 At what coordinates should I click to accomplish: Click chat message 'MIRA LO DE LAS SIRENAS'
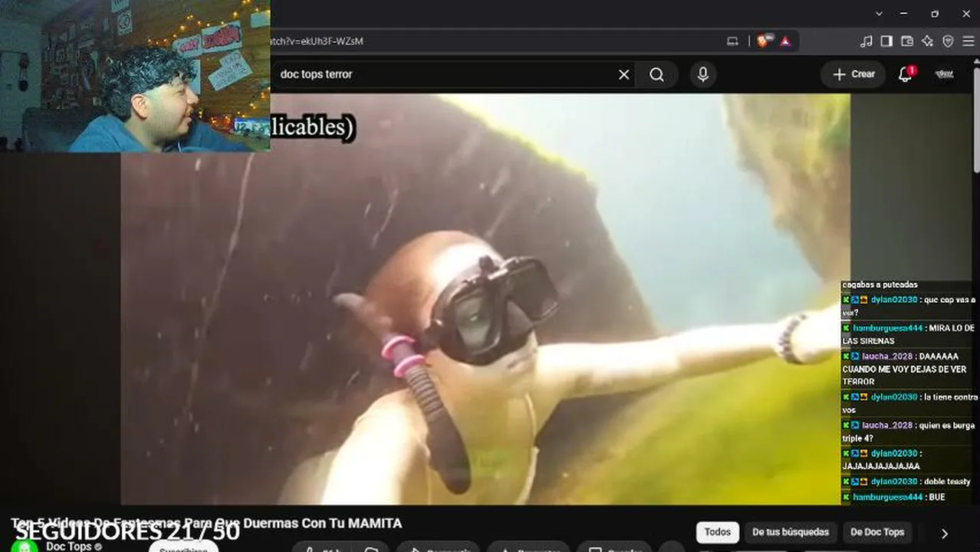click(908, 333)
